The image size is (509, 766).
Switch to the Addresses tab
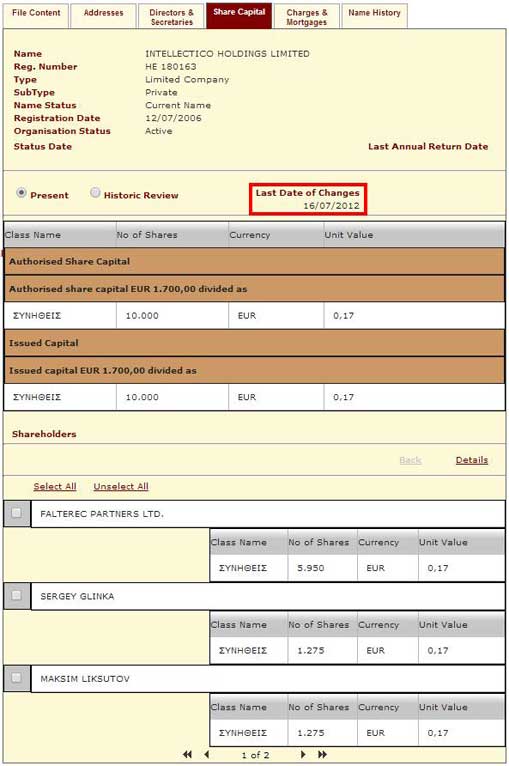pos(104,16)
